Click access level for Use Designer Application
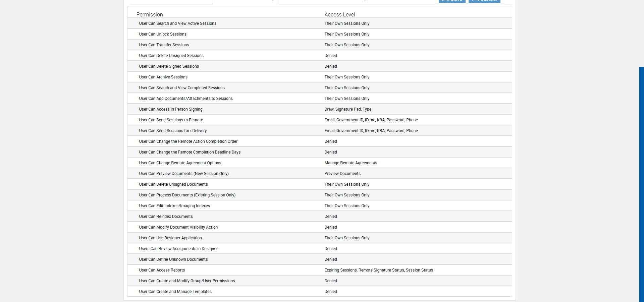644x302 pixels. 347,238
